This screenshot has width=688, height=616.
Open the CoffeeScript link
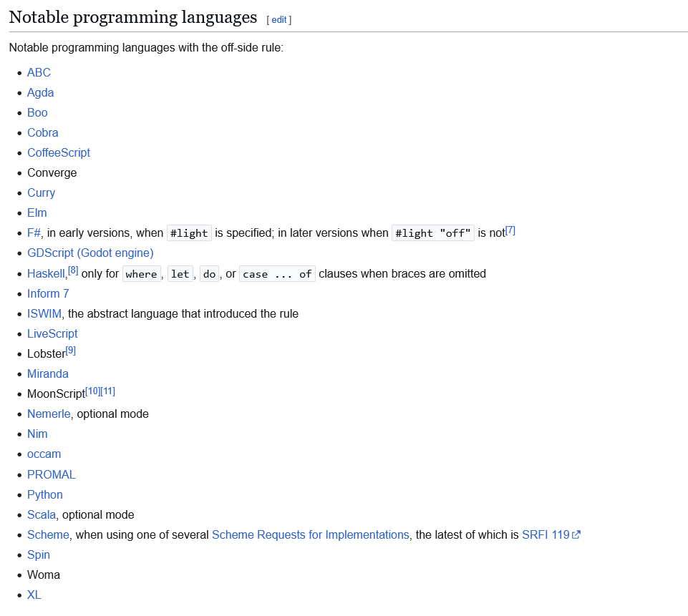(59, 152)
